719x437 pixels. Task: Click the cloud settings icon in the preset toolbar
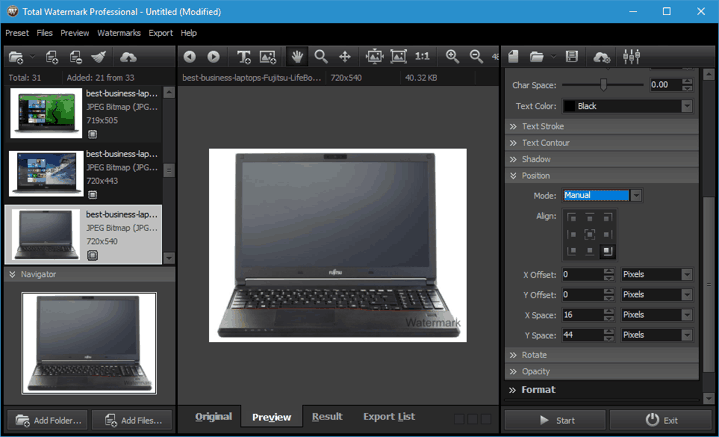point(602,57)
